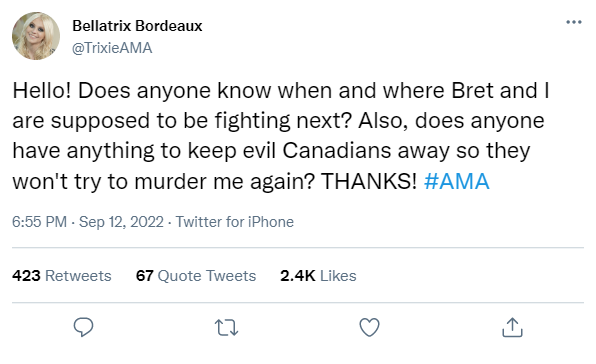
Task: Like the tweet with heart icon
Action: point(369,327)
